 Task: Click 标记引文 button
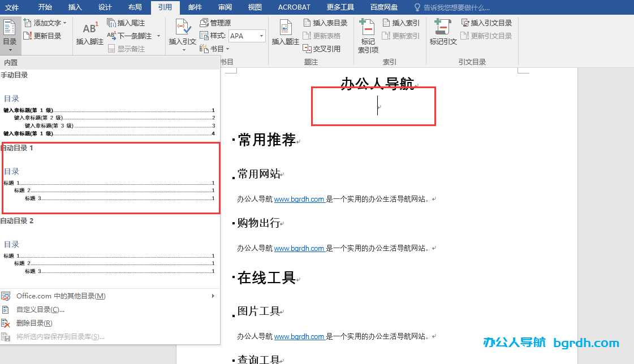click(x=443, y=32)
